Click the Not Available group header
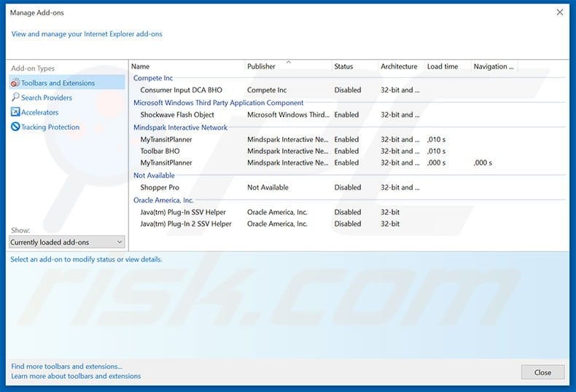This screenshot has width=576, height=392. pyautogui.click(x=154, y=176)
